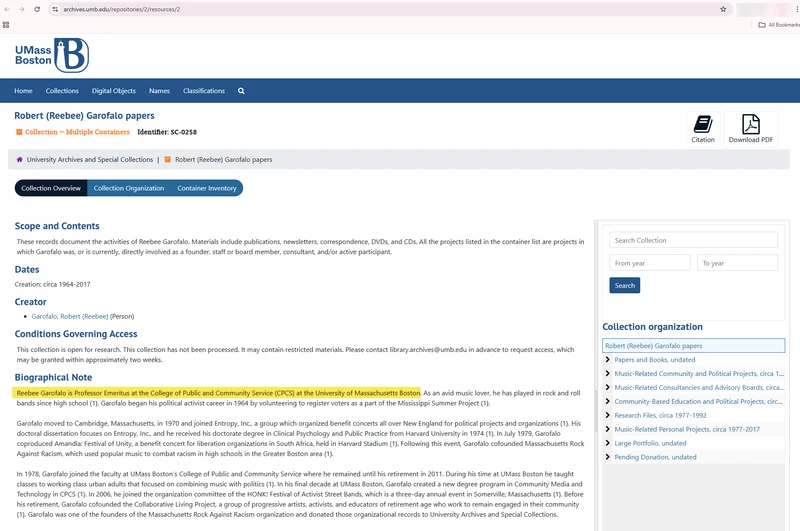Open the Names menu item
The image size is (800, 531).
point(159,91)
